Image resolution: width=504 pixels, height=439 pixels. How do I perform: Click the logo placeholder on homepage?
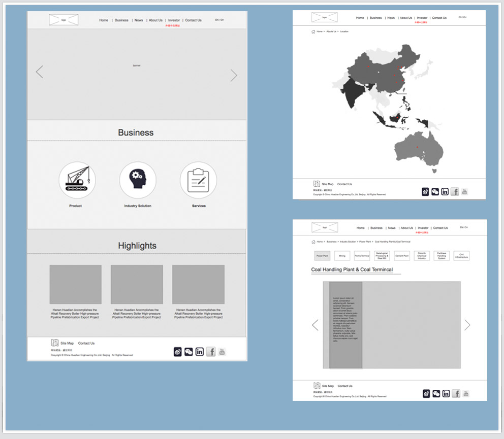(x=64, y=20)
